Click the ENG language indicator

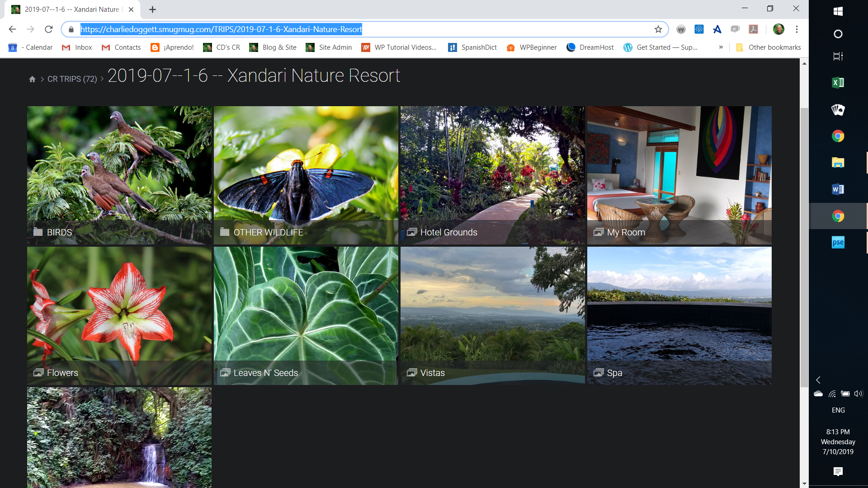(x=838, y=410)
